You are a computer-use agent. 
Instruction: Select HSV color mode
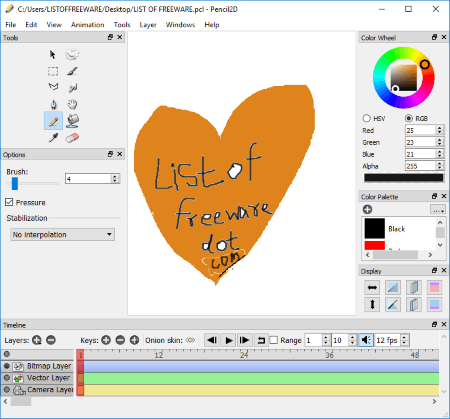[367, 118]
